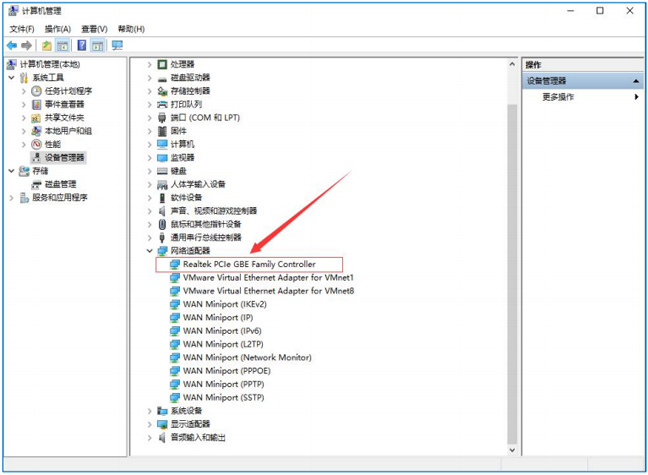Collapse the System Tools (系统工具) tree node
The width and height of the screenshot is (648, 475).
click(11, 78)
